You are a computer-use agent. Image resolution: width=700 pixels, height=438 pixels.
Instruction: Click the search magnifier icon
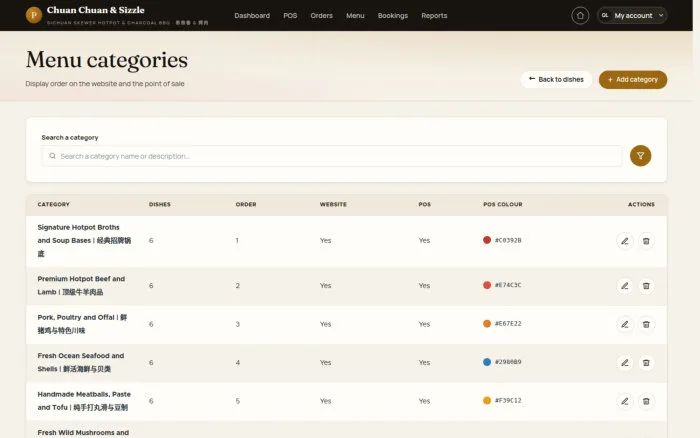pyautogui.click(x=53, y=156)
